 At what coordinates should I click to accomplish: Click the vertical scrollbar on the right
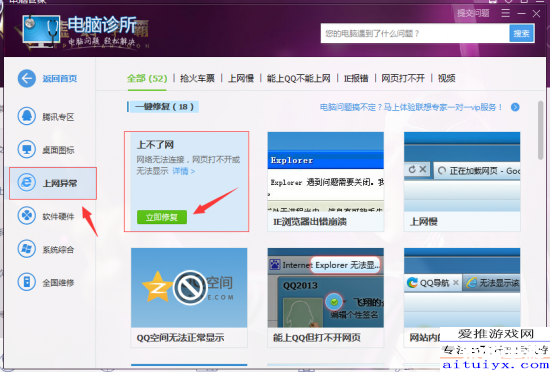541,130
